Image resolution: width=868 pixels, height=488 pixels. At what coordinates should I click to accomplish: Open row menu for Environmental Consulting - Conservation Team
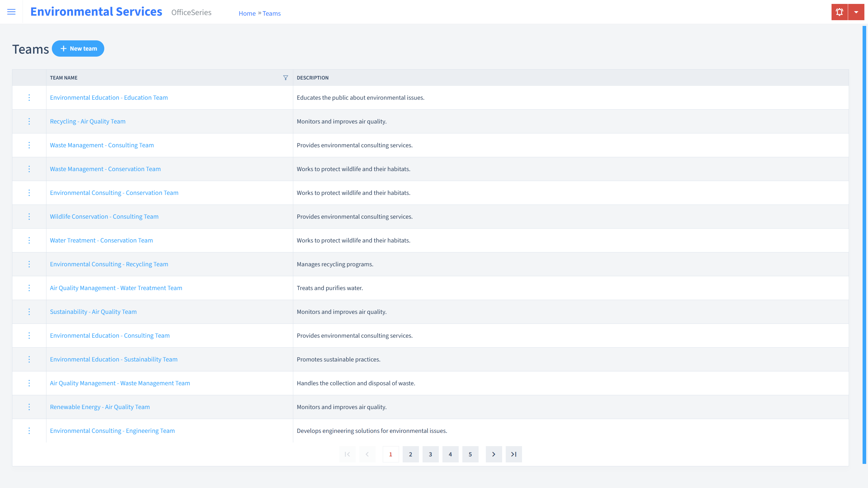[29, 193]
